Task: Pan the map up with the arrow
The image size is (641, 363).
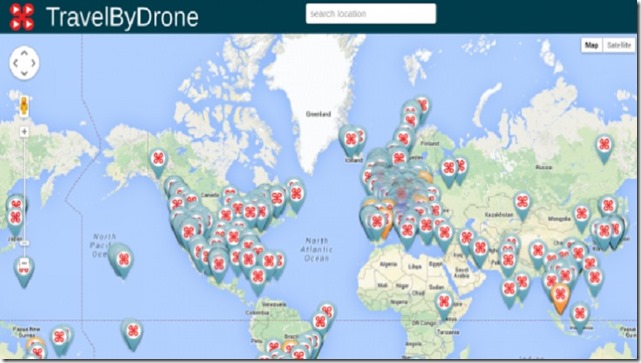Action: (25, 53)
